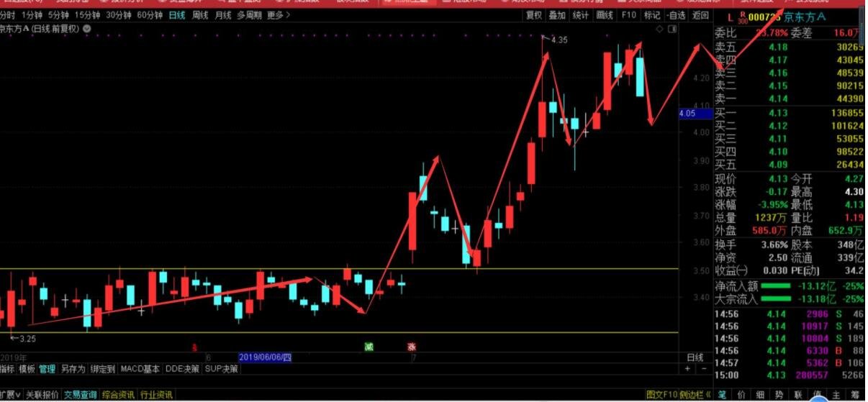Select the 筹 tab in quote panel

[855, 394]
